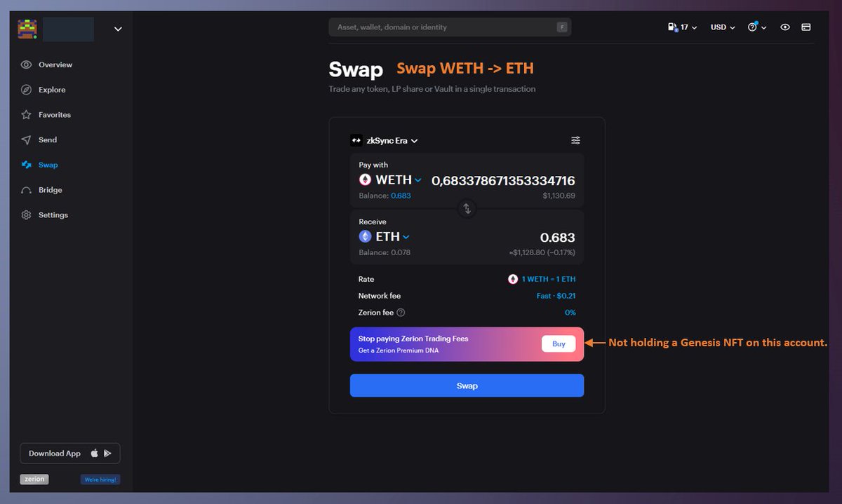The width and height of the screenshot is (842, 504).
Task: Edit the receive amount 0.683
Action: click(x=557, y=238)
